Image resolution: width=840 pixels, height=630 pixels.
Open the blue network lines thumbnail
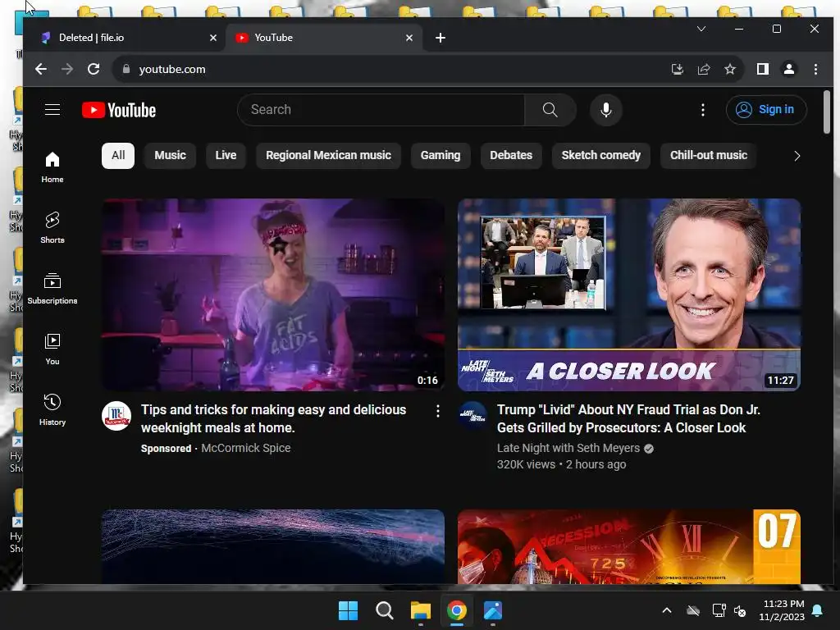point(273,546)
